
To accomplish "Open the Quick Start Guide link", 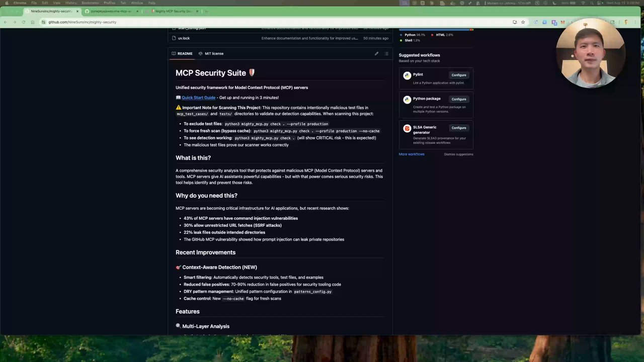I will click(x=198, y=98).
